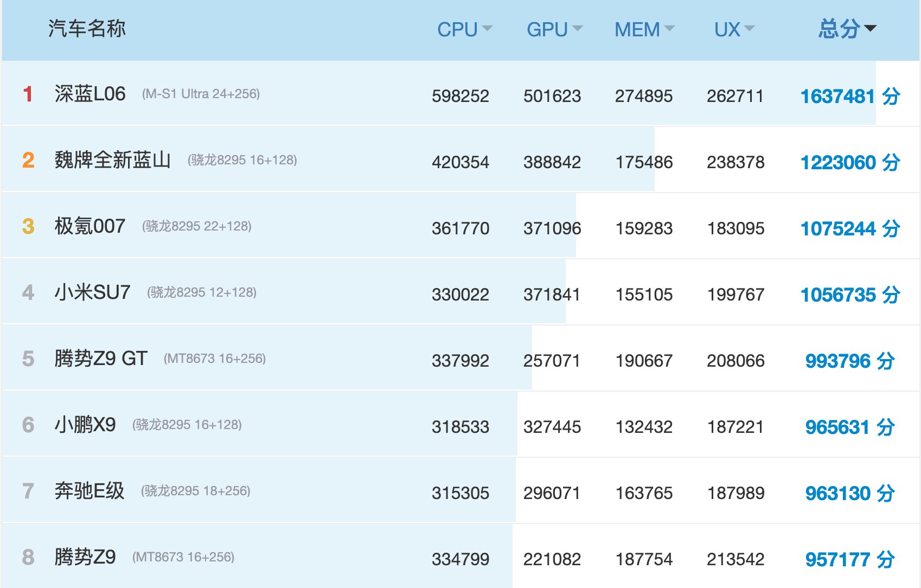Open the 小米SU7 car entry
921x588 pixels.
point(92,292)
